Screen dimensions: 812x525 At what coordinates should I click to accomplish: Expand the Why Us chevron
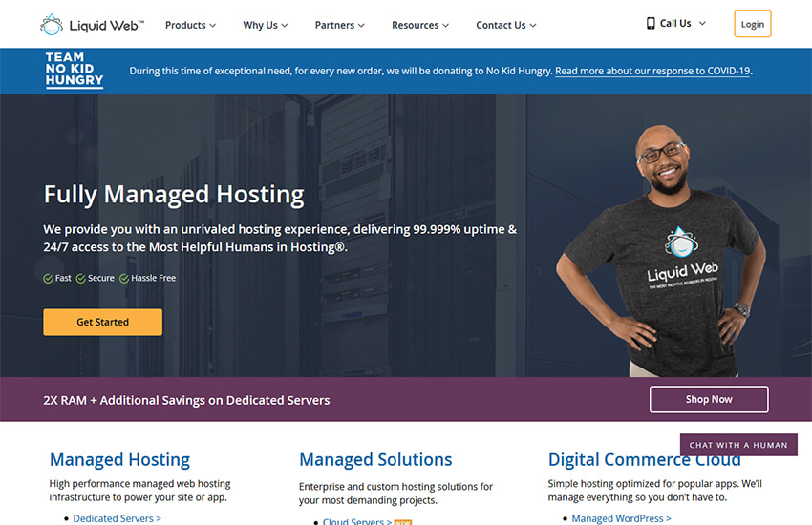pyautogui.click(x=285, y=26)
